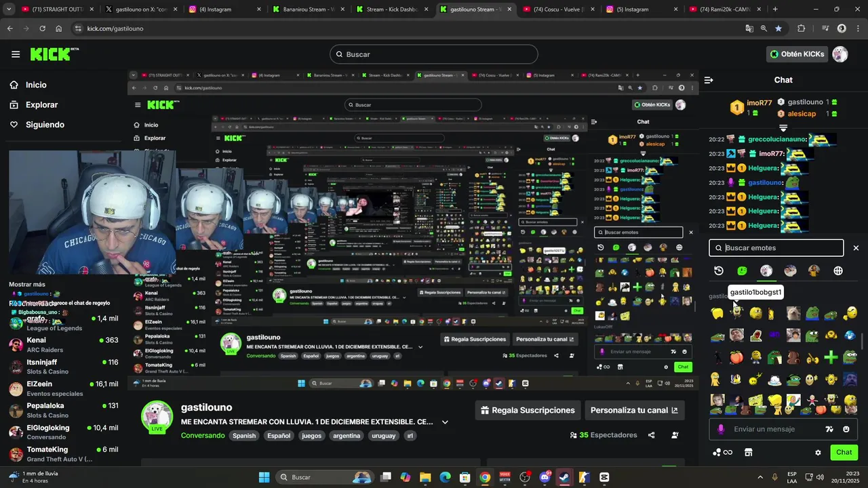Viewport: 868px width, 488px height.
Task: Open Discord from the Windows taskbar
Action: 544,477
